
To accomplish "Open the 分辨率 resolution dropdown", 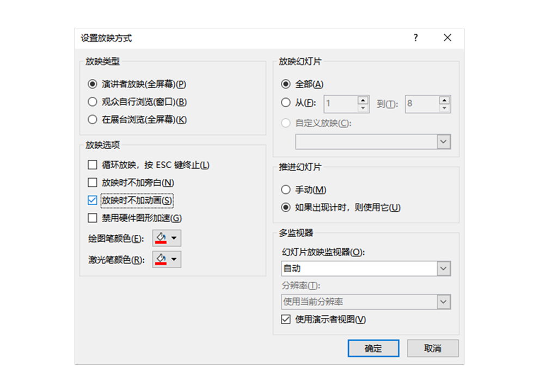I will coord(444,302).
